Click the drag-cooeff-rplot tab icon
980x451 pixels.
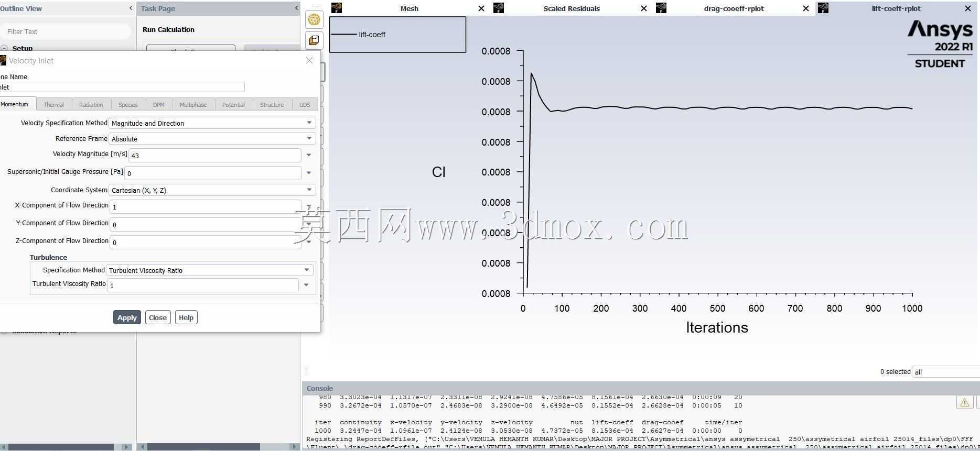pyautogui.click(x=661, y=8)
